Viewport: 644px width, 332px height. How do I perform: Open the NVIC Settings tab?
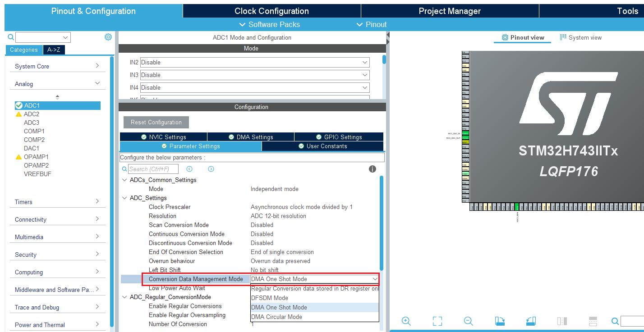coord(163,137)
